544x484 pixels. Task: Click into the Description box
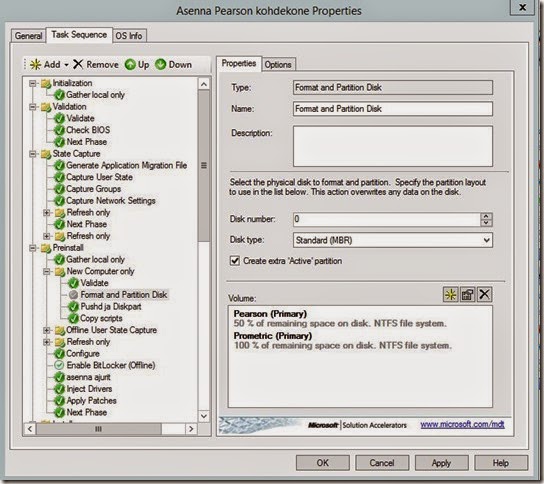point(393,146)
